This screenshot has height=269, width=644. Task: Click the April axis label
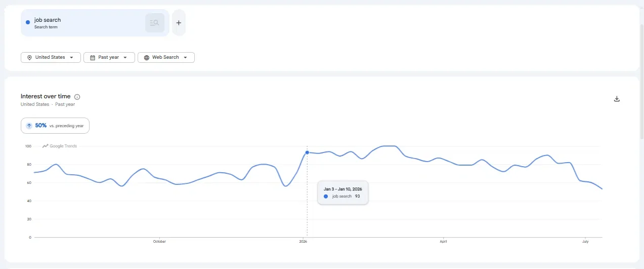coord(444,242)
